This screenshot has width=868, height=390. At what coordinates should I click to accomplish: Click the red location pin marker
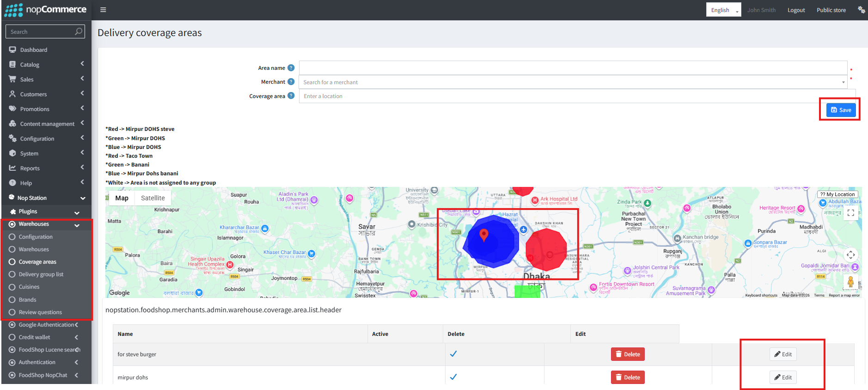point(484,235)
